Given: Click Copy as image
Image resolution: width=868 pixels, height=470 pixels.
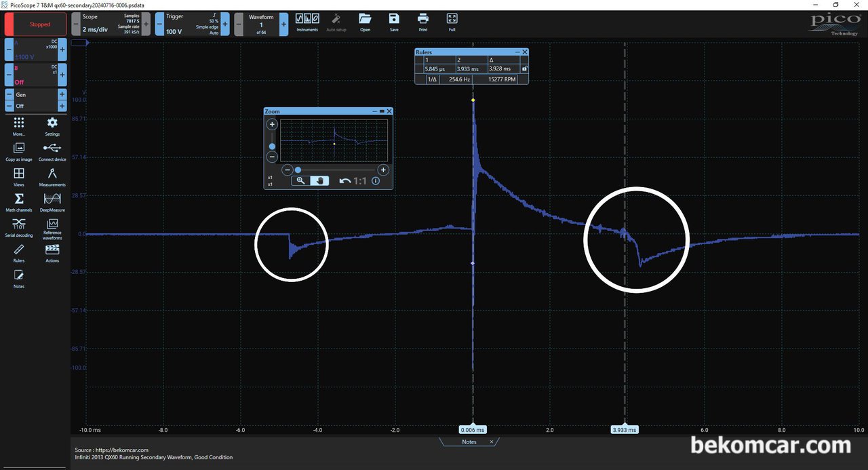Looking at the screenshot, I should tap(19, 152).
